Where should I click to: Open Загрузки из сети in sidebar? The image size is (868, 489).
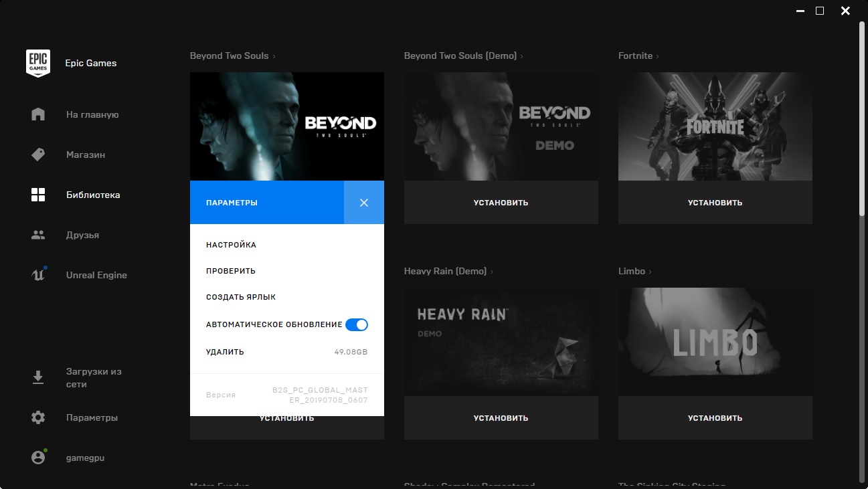(94, 378)
